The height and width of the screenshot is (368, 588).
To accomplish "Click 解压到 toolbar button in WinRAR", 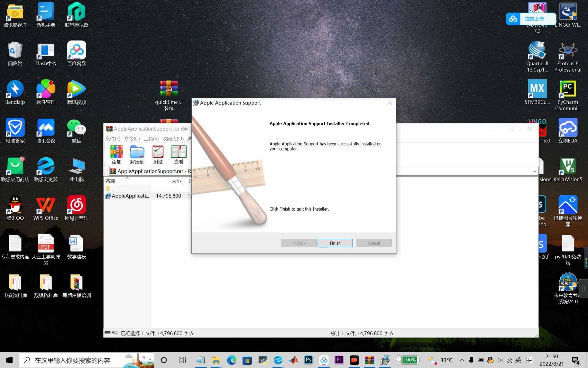I will point(137,154).
